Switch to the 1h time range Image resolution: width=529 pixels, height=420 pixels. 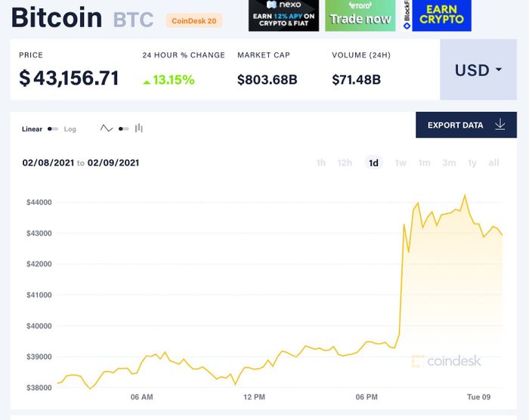click(321, 163)
